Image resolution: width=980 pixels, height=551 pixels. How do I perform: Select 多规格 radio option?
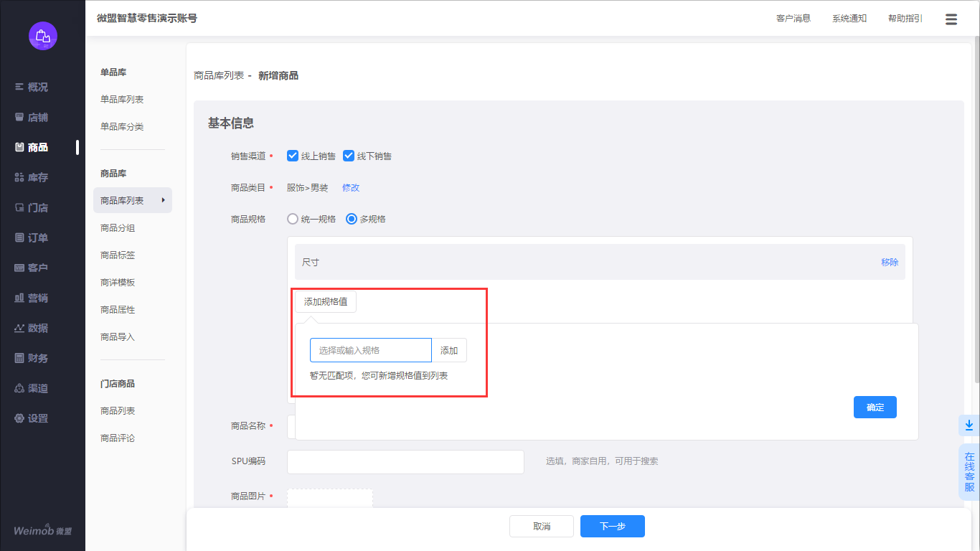[352, 219]
